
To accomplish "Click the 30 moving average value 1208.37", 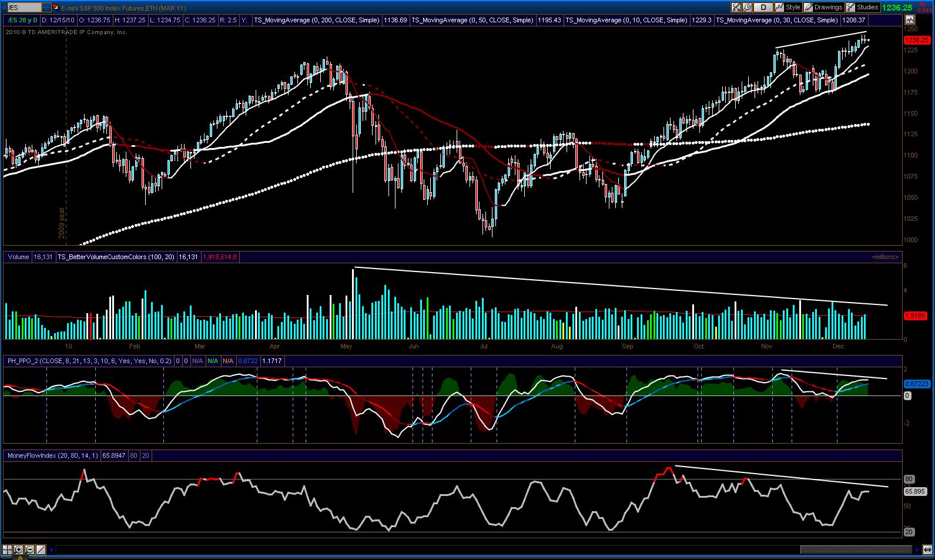I will pos(854,20).
